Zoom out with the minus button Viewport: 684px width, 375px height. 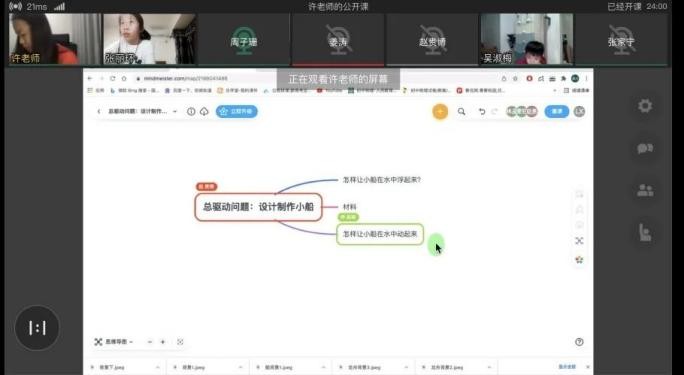pos(150,342)
